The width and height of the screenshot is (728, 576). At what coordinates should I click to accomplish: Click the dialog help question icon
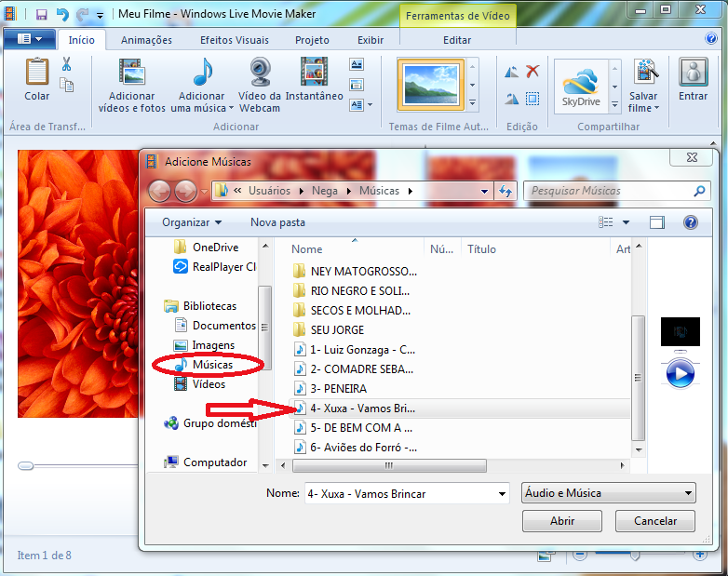click(x=691, y=222)
